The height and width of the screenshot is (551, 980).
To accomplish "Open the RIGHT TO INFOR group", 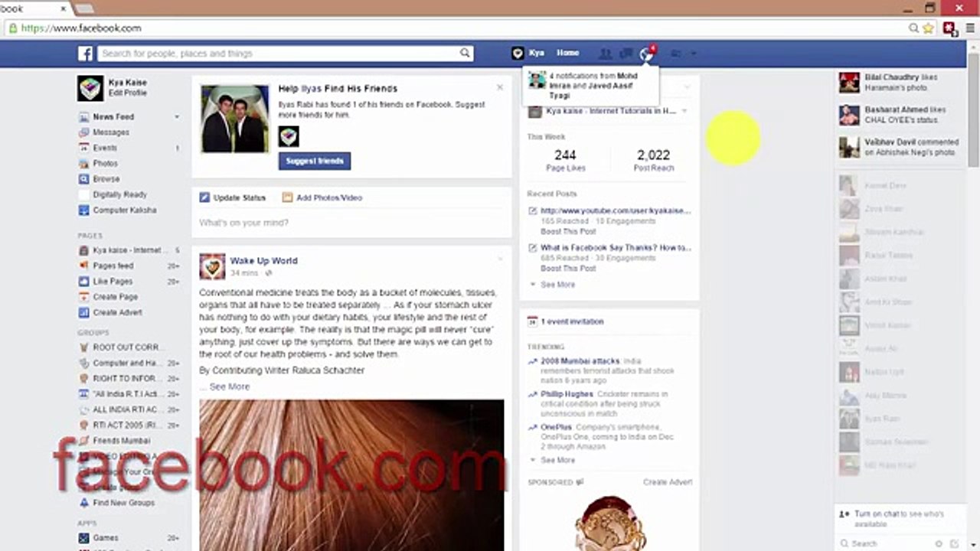I will pos(126,379).
